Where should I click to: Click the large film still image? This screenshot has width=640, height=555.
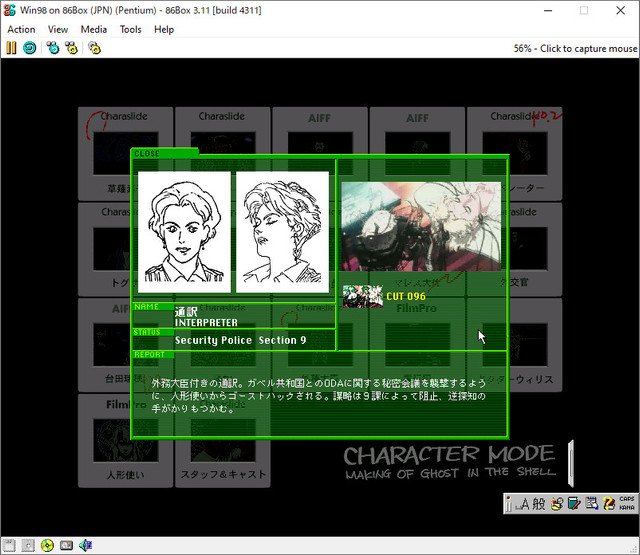[421, 226]
